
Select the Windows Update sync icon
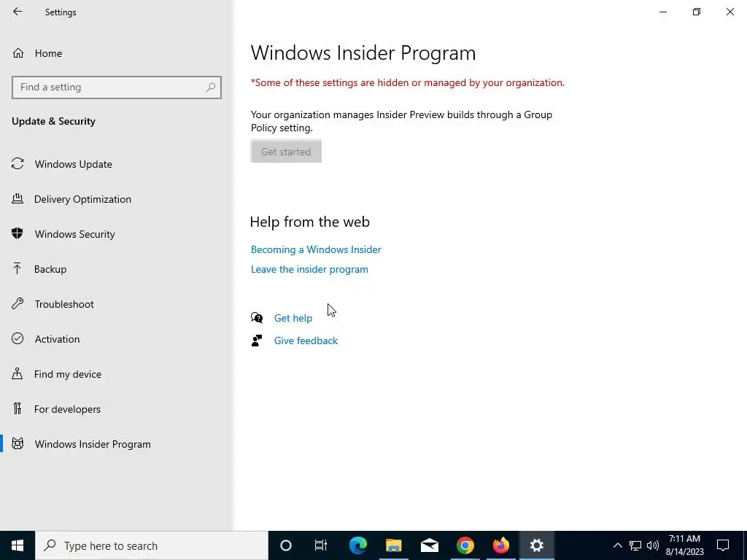pos(18,164)
